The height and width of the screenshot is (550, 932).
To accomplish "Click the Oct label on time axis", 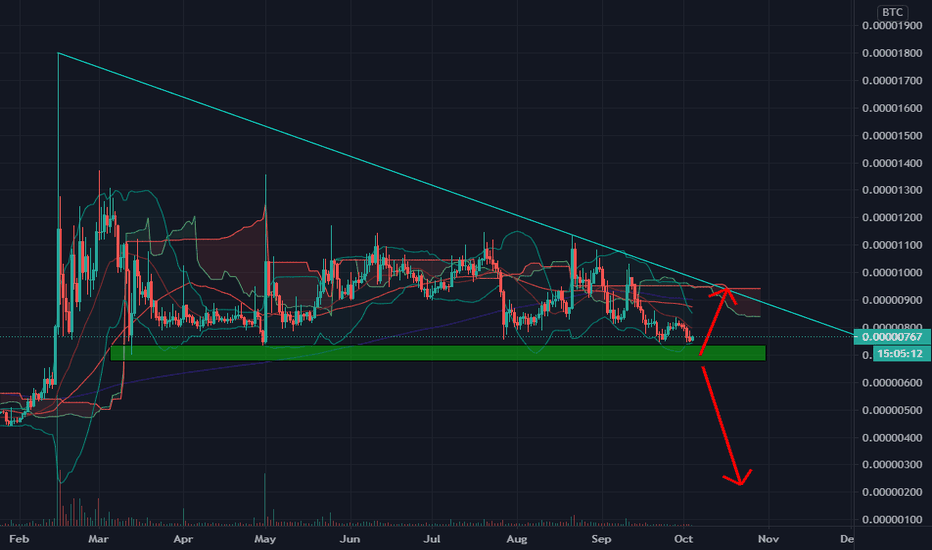I will tap(684, 539).
